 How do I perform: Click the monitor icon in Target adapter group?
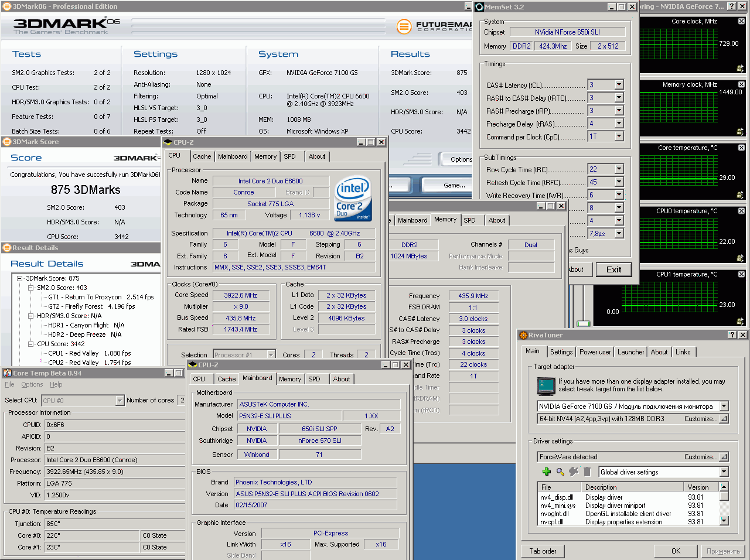coord(546,387)
